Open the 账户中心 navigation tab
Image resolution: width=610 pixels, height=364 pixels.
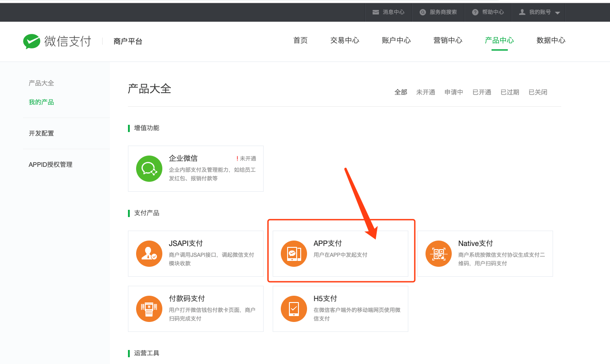pyautogui.click(x=396, y=40)
